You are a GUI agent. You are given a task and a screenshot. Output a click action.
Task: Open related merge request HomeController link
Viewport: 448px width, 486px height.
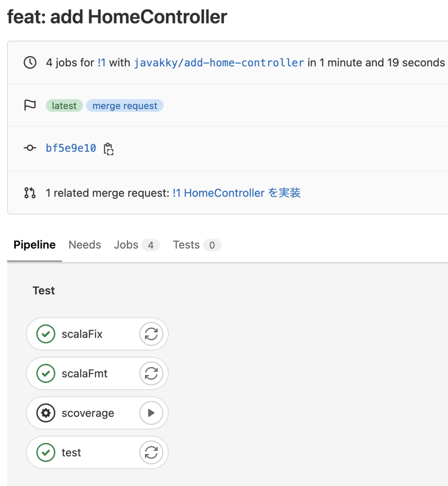[237, 193]
